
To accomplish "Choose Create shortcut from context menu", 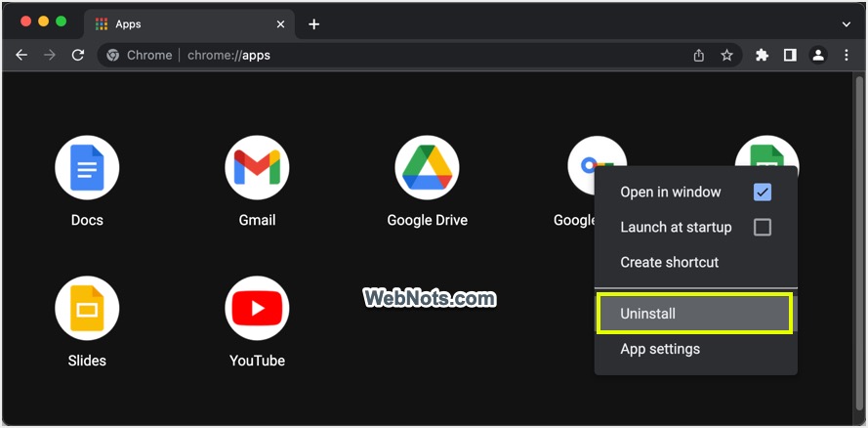I will pos(696,262).
